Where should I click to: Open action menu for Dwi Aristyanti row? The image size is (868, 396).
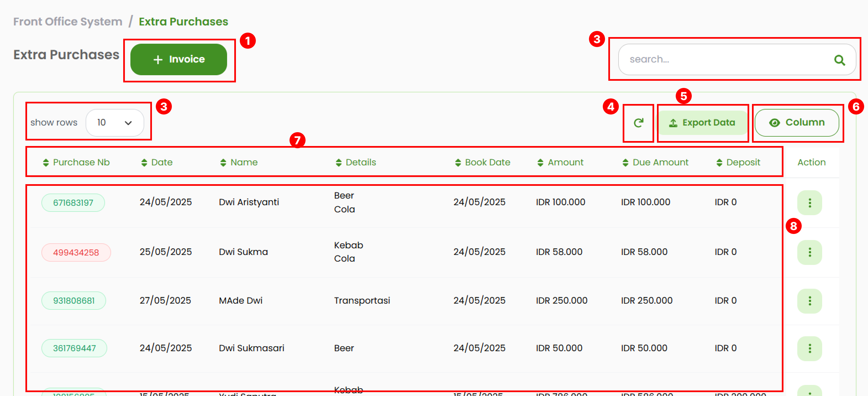coord(809,203)
